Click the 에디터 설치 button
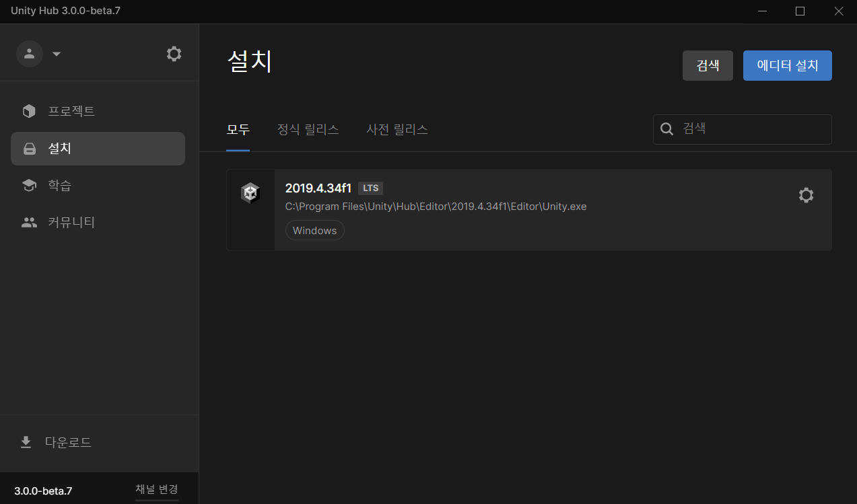This screenshot has width=857, height=504. tap(788, 65)
